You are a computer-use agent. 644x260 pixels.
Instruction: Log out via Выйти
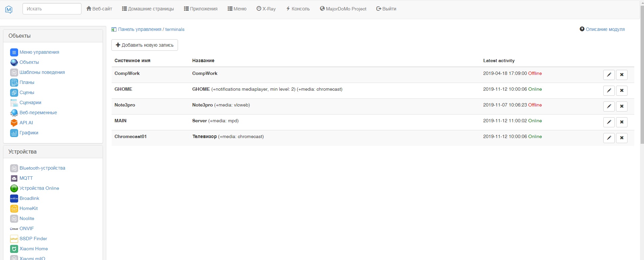pos(386,9)
